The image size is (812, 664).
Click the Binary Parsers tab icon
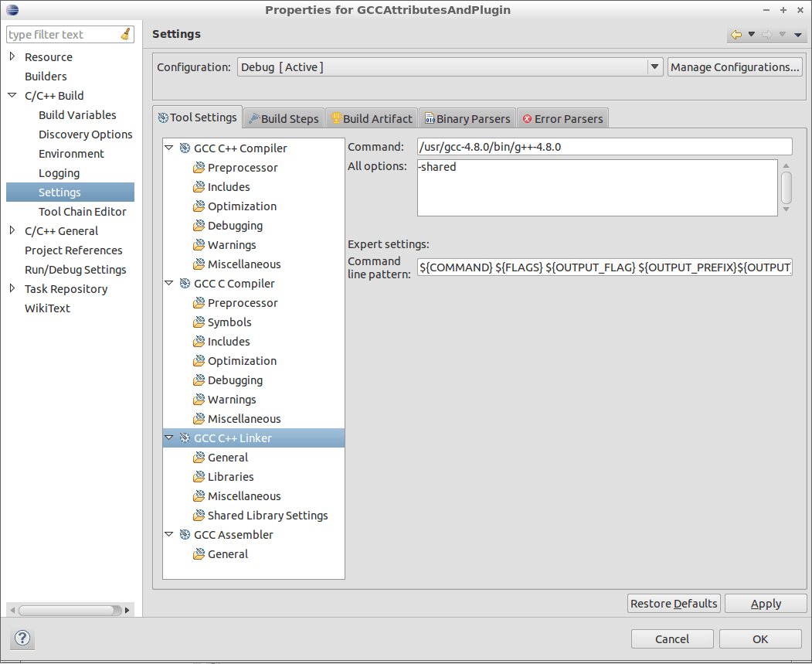[430, 118]
